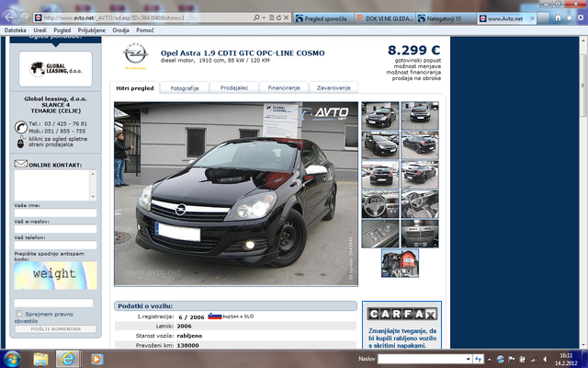Click the Vaš telefon input field
The height and width of the screenshot is (368, 588).
[x=55, y=246]
